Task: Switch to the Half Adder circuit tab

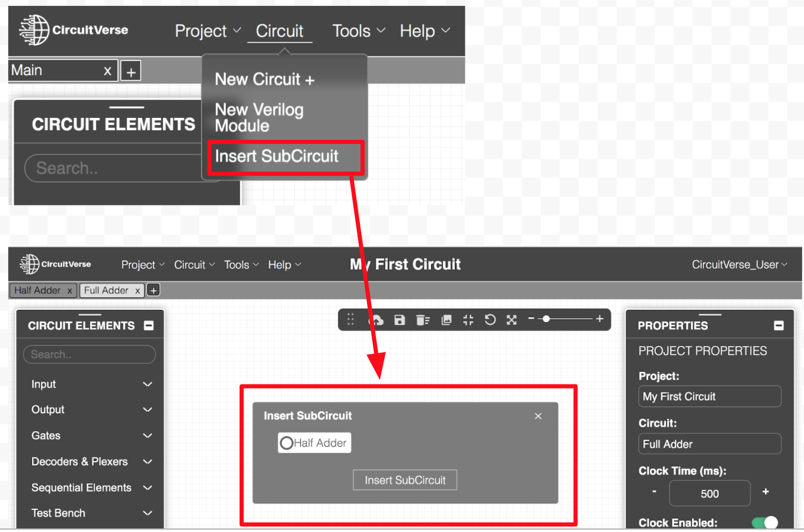Action: coord(37,290)
